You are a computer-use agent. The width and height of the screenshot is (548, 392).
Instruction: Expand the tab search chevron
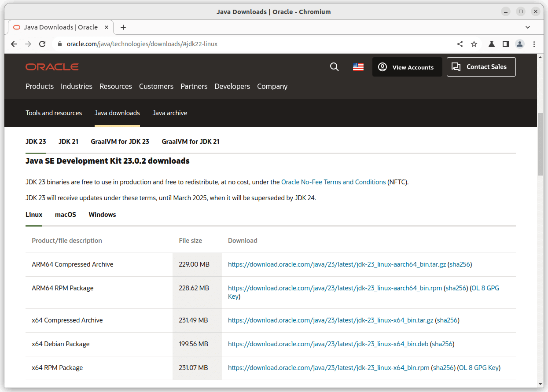point(528,27)
